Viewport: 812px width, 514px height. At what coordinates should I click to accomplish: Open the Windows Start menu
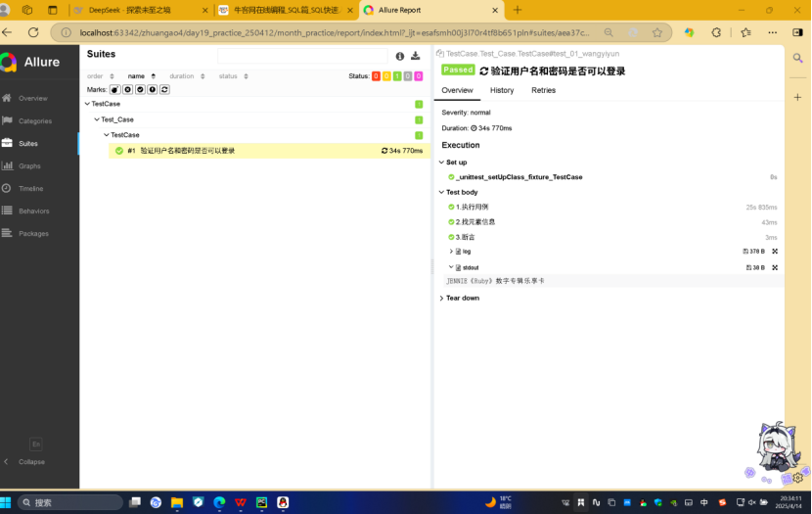(6, 502)
